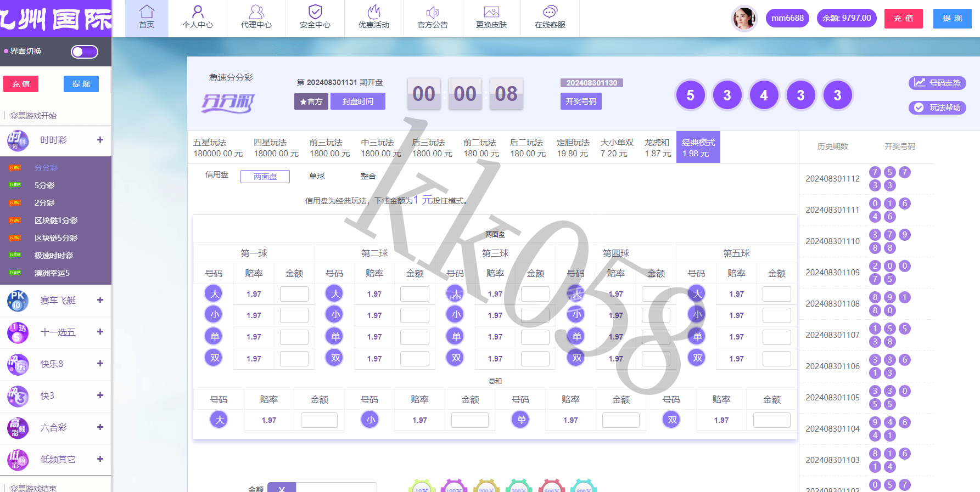980x492 pixels.
Task: Click the 封盘时间 button
Action: pos(358,101)
